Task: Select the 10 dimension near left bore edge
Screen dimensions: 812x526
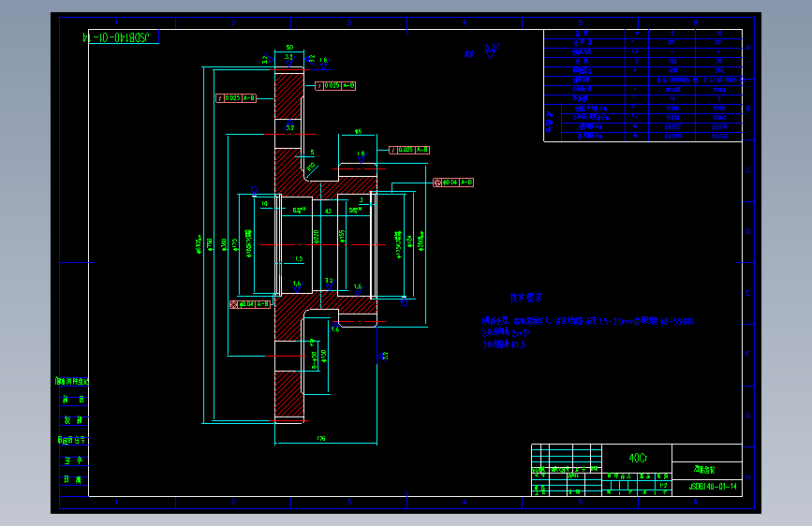Action: point(264,203)
